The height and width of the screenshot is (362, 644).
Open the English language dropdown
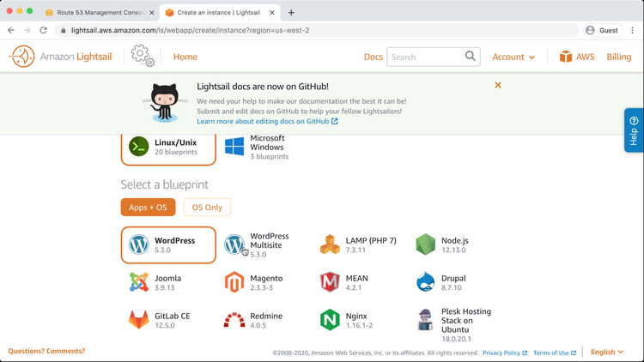[607, 352]
